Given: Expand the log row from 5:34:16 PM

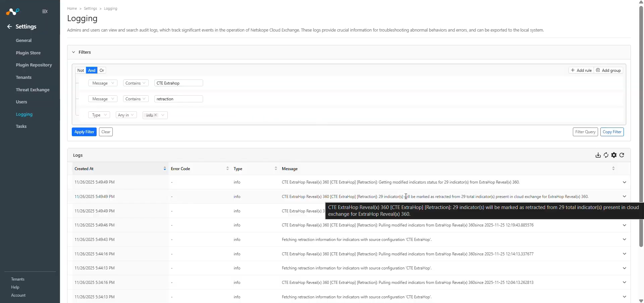Looking at the screenshot, I should [x=624, y=283].
